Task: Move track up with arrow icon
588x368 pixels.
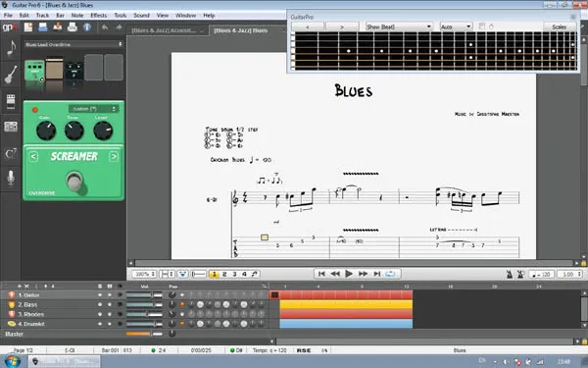Action: tap(45, 287)
